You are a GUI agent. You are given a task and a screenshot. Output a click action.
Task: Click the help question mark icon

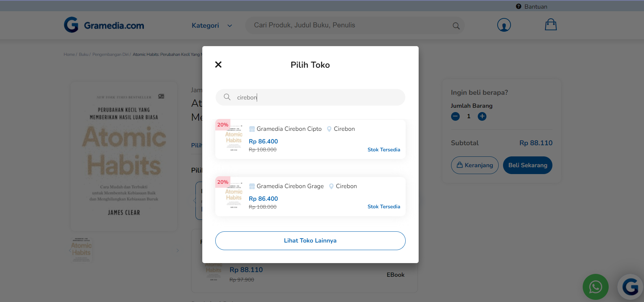[519, 6]
